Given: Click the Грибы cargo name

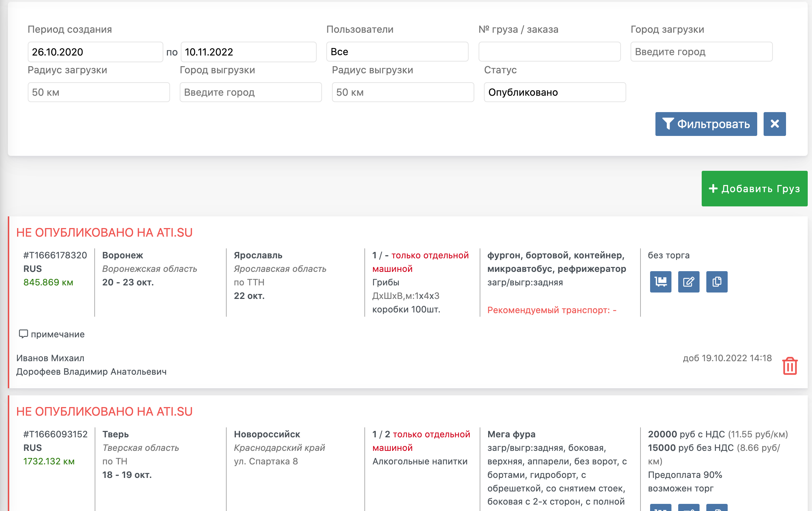Looking at the screenshot, I should tap(386, 282).
